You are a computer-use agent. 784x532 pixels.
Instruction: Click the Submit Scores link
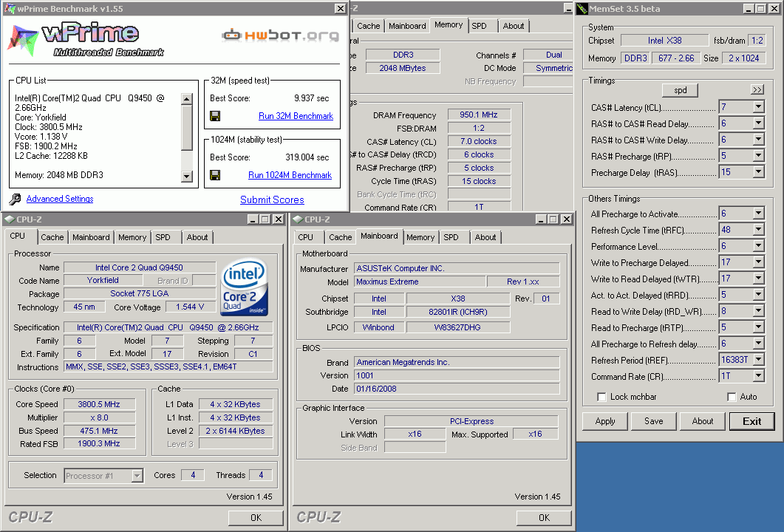[x=272, y=200]
